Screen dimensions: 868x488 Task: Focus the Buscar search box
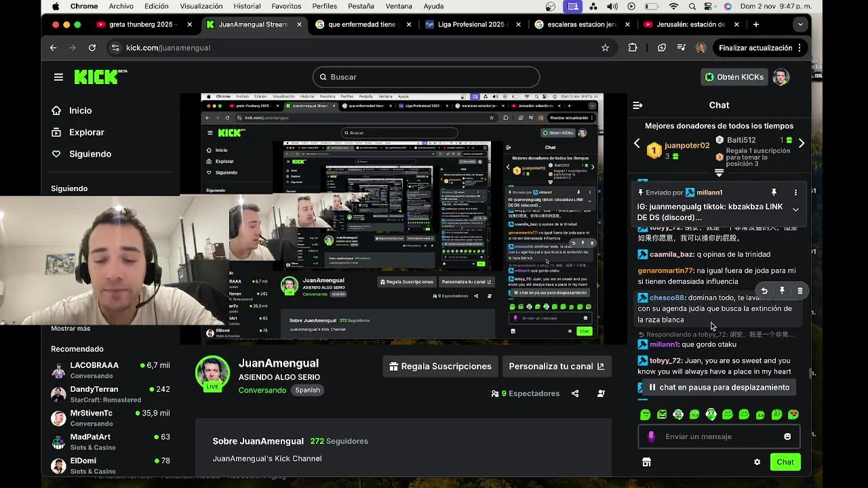pos(426,77)
